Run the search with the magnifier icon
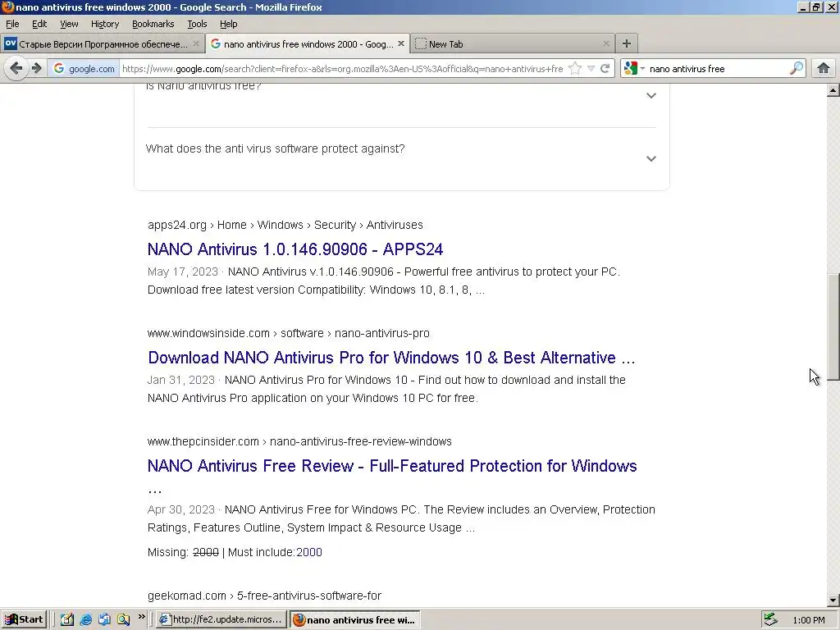 [x=796, y=69]
